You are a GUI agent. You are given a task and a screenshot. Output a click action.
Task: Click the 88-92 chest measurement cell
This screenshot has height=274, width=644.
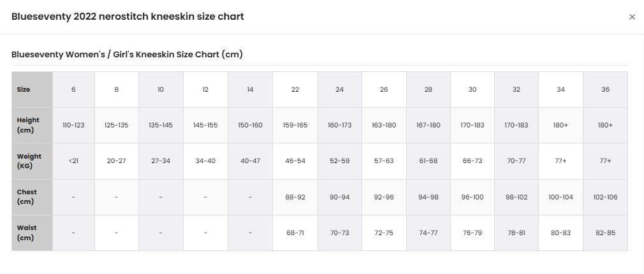point(295,197)
